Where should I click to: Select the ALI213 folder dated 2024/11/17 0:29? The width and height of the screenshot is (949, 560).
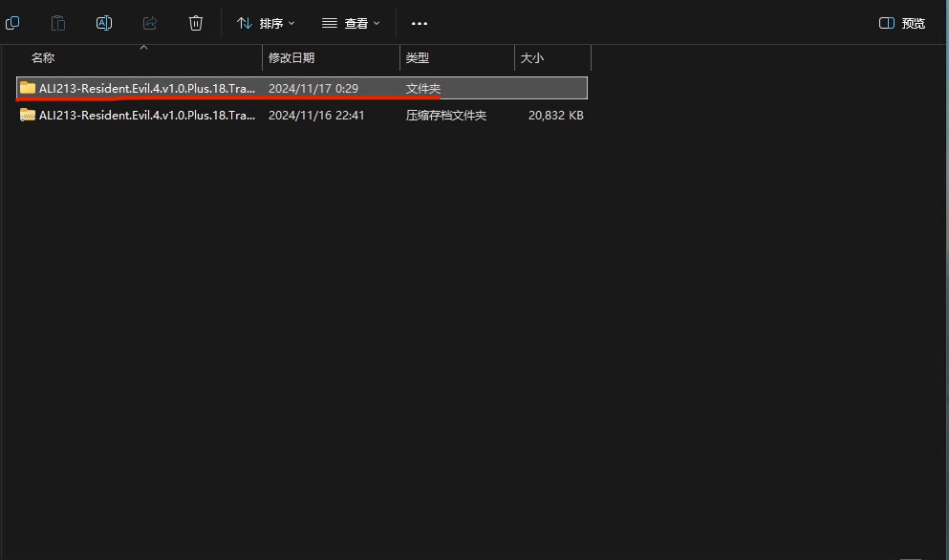click(302, 88)
